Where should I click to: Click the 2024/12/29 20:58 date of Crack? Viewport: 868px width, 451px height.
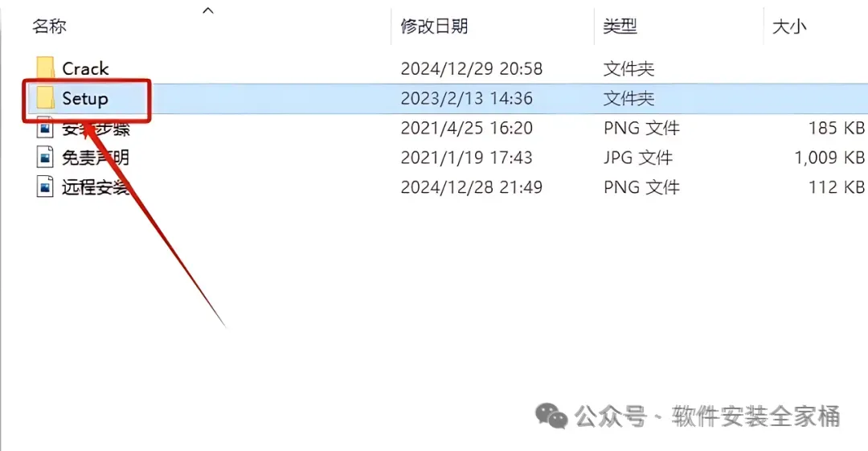tap(472, 68)
